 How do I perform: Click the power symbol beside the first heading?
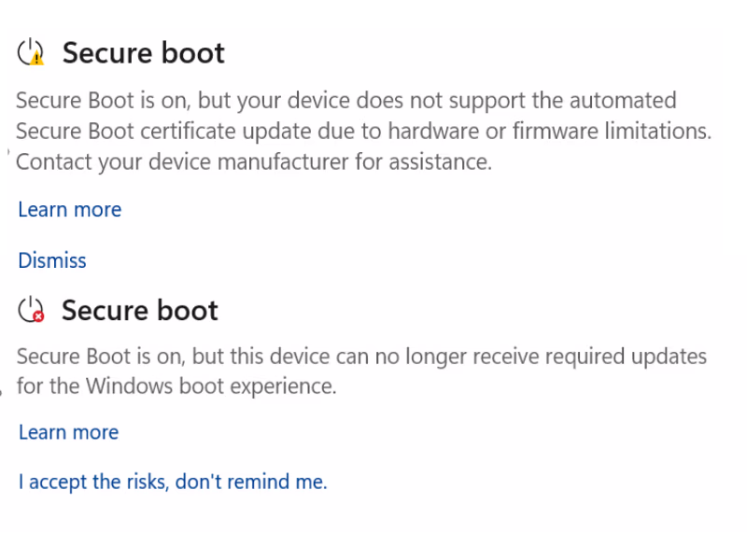tap(30, 51)
